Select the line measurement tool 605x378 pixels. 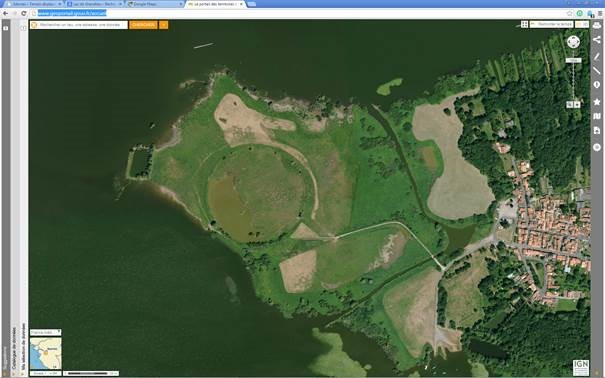click(x=597, y=71)
